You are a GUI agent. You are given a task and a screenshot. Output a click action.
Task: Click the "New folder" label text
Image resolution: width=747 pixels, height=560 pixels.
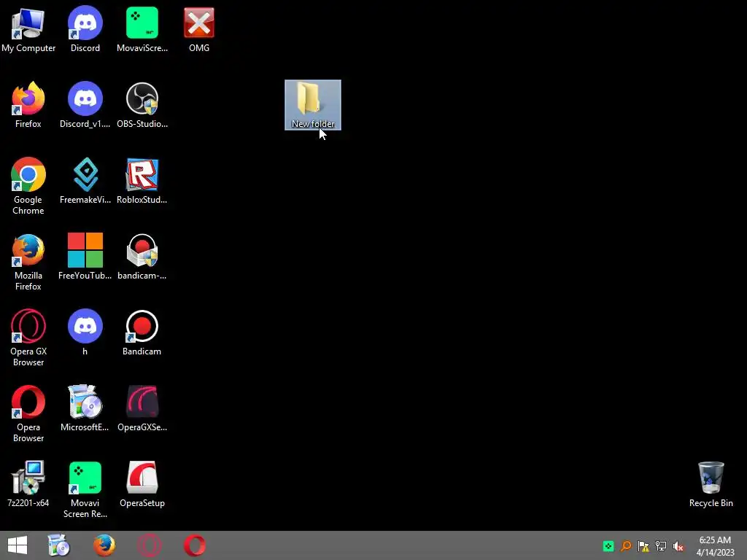(x=312, y=124)
